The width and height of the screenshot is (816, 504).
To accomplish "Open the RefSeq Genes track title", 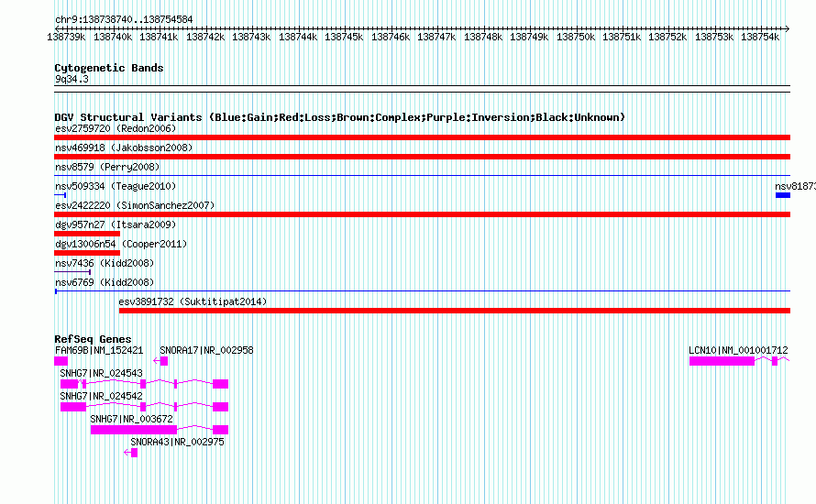I will [x=93, y=339].
